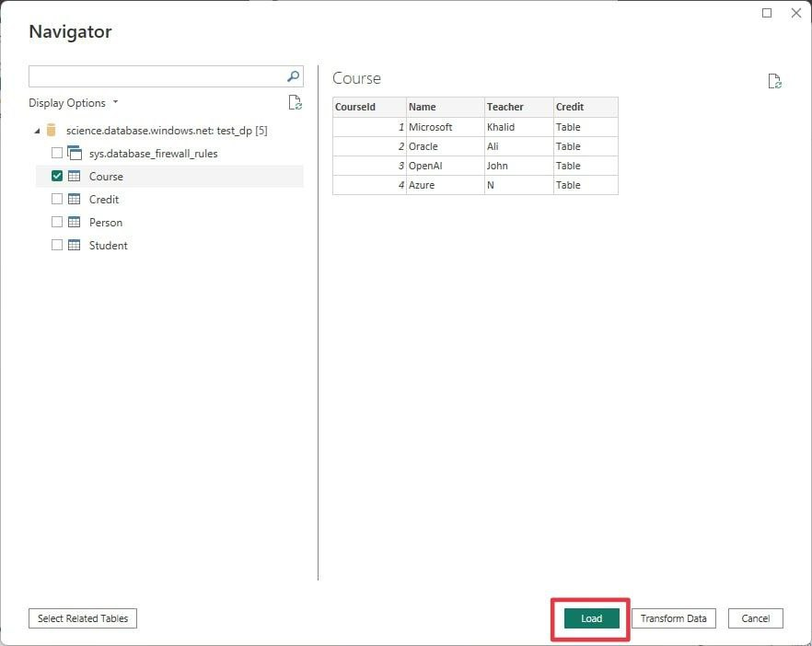Image resolution: width=812 pixels, height=646 pixels.
Task: Click Select Related Tables button
Action: [x=83, y=618]
